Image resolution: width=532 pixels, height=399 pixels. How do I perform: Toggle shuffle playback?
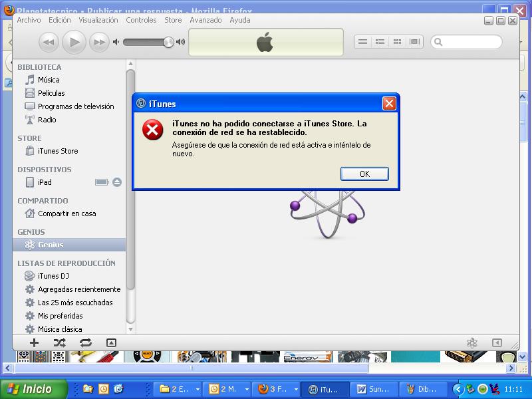point(60,342)
